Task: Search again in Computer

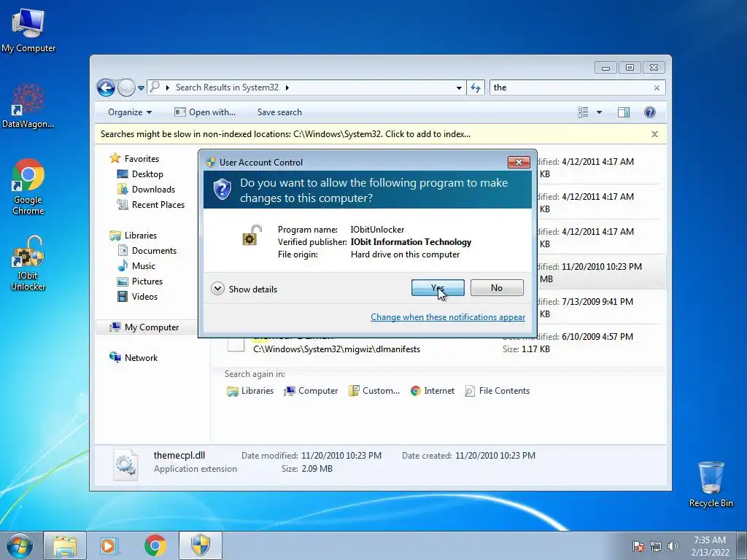Action: [311, 391]
